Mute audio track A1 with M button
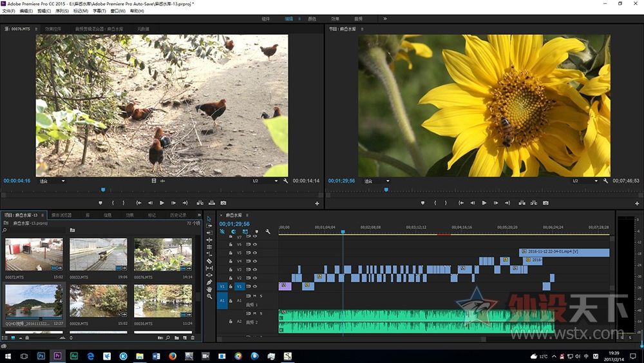Screen dimensions: 644x363 click(x=254, y=296)
